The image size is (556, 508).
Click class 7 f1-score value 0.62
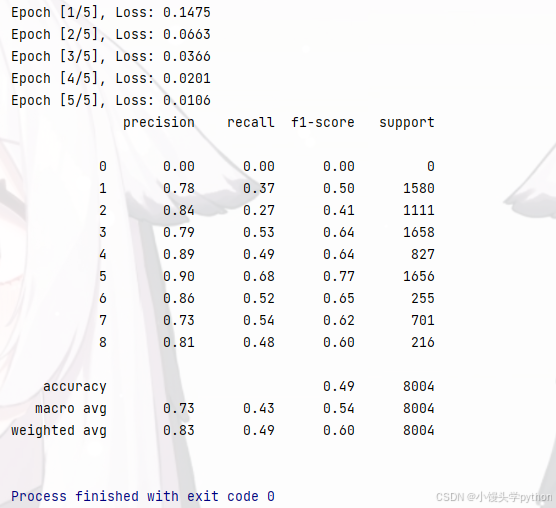pyautogui.click(x=339, y=320)
